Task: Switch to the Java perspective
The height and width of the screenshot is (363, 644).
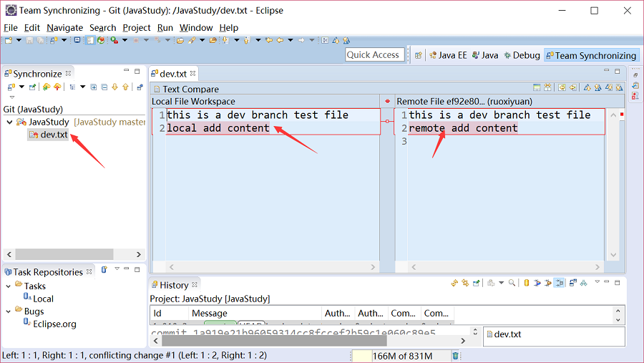Action: [485, 56]
